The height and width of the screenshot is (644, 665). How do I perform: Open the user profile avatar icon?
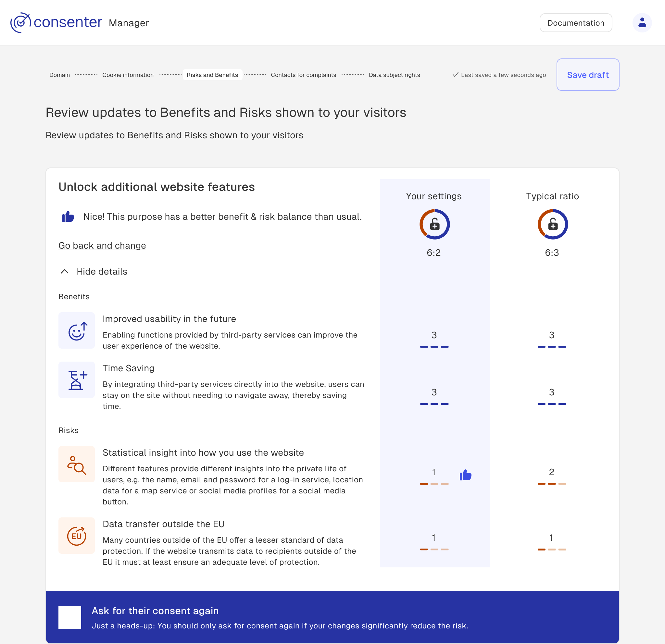(642, 23)
